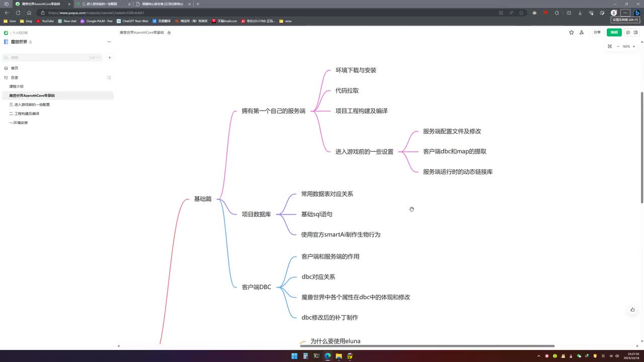Viewport: 644px width, 362px height.
Task: Select the 拥有第一个自己的服务端 node
Action: point(273,111)
